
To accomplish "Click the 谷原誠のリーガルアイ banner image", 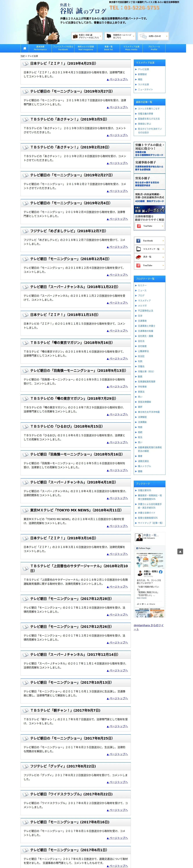I will [150, 210].
